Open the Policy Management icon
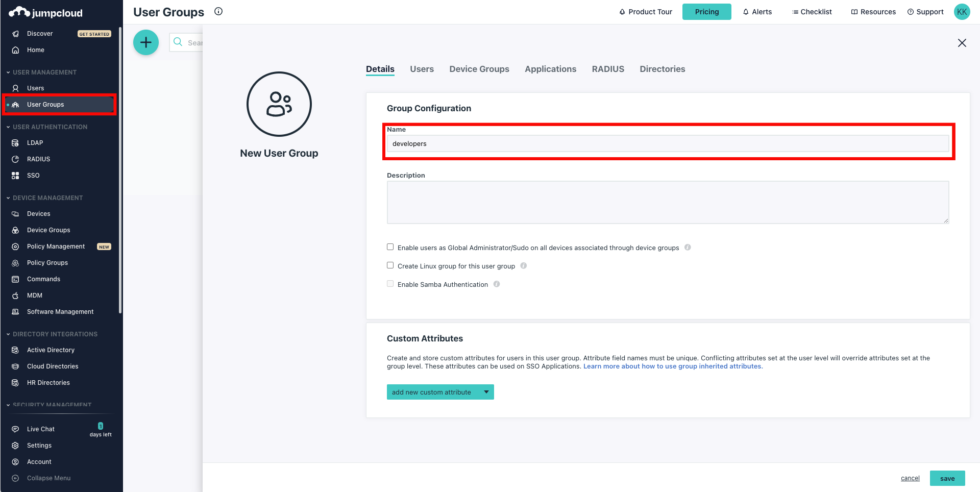Image resolution: width=980 pixels, height=492 pixels. click(15, 247)
